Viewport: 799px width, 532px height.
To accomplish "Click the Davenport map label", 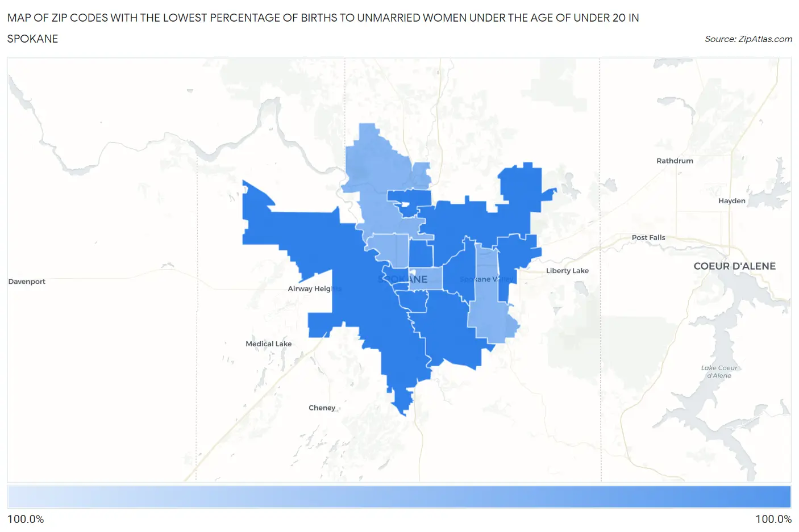I will pyautogui.click(x=27, y=282).
